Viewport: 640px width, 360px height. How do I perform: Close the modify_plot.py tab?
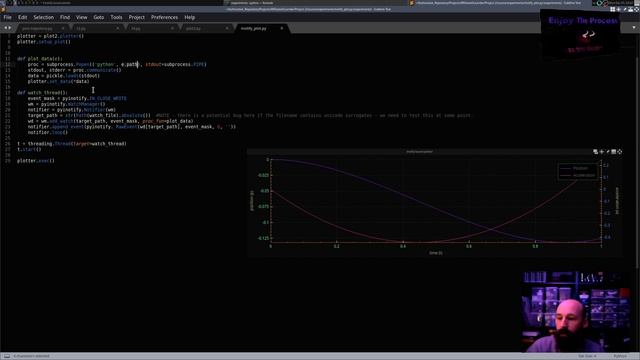pos(282,29)
